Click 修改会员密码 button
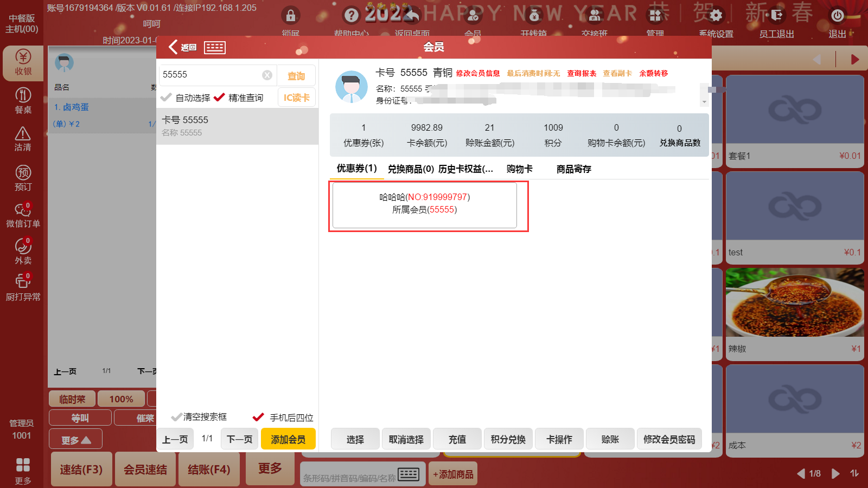The image size is (868, 488). coord(669,439)
